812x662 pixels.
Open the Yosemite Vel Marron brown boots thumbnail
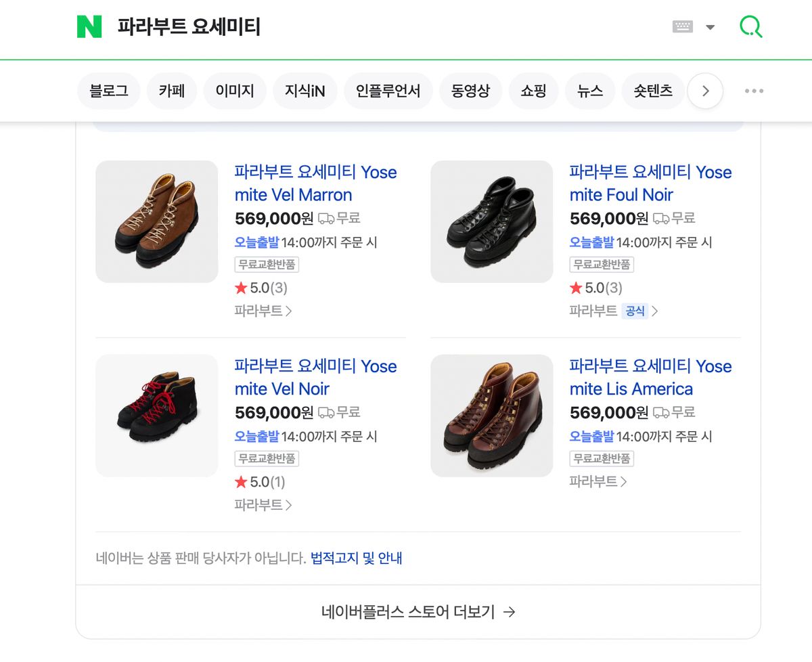(x=157, y=221)
